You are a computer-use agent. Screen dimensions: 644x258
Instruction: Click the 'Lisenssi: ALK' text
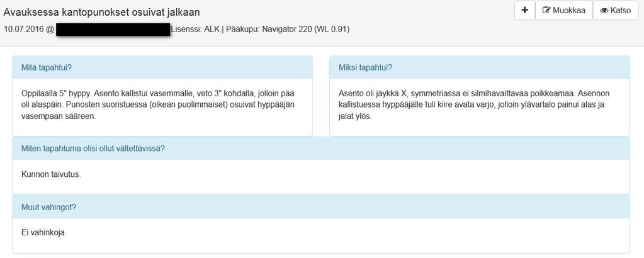coord(195,30)
